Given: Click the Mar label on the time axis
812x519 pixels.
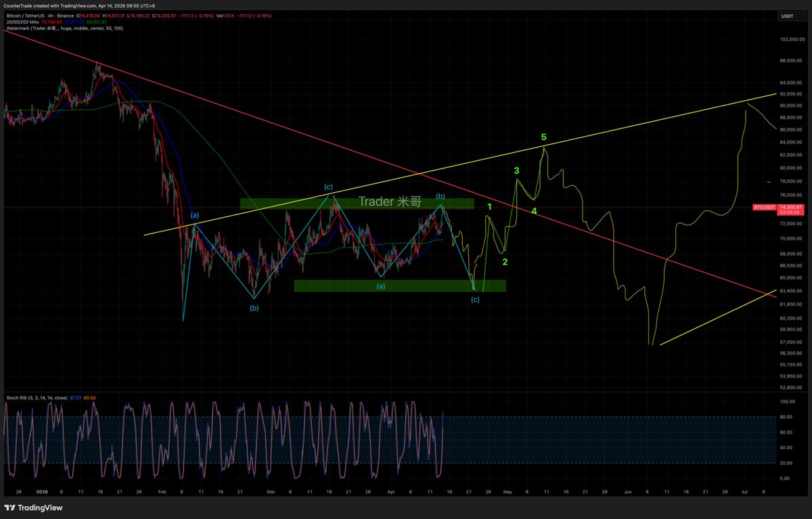Looking at the screenshot, I should [x=271, y=492].
